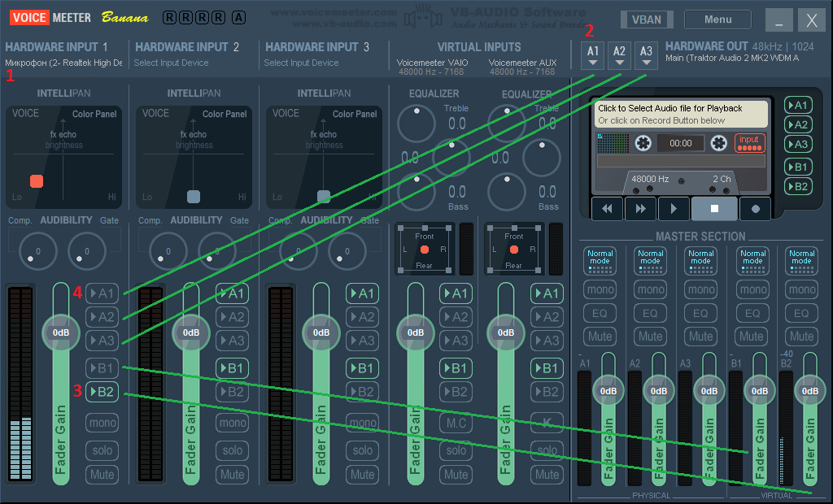
Task: Toggle A1 routing on Hardware Input 3
Action: (x=362, y=293)
